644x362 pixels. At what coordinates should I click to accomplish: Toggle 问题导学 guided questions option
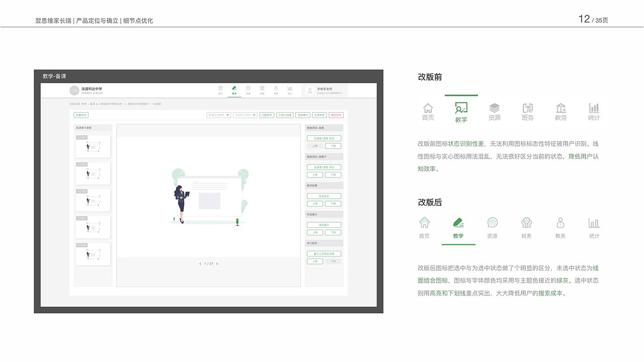[268, 115]
